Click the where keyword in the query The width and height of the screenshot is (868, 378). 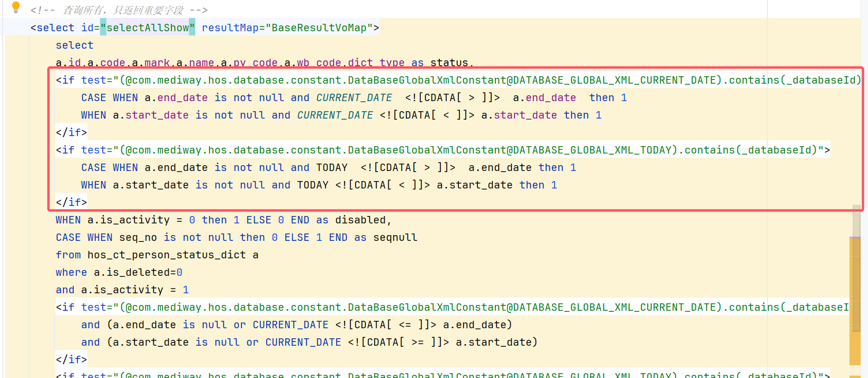[71, 272]
